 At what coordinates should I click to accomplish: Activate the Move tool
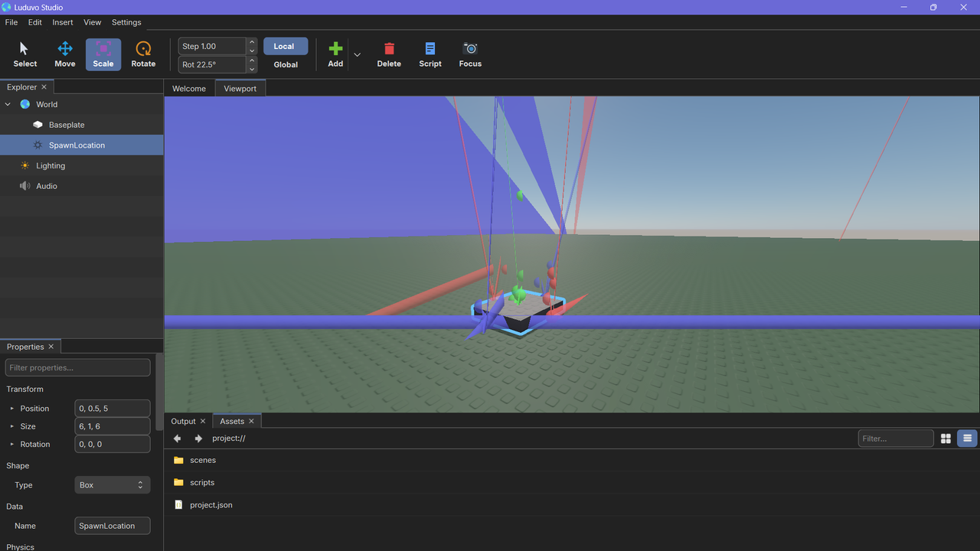coord(65,55)
